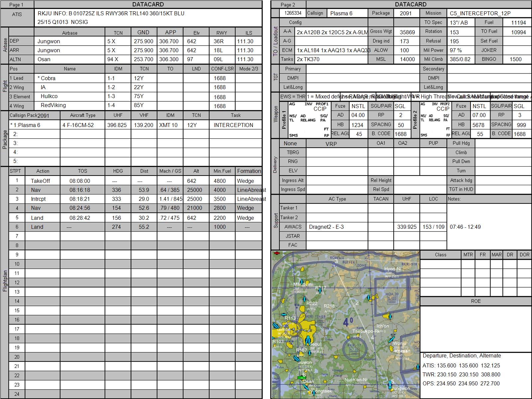
Task: Switch to the Page 2 label
Action: pos(288,5)
